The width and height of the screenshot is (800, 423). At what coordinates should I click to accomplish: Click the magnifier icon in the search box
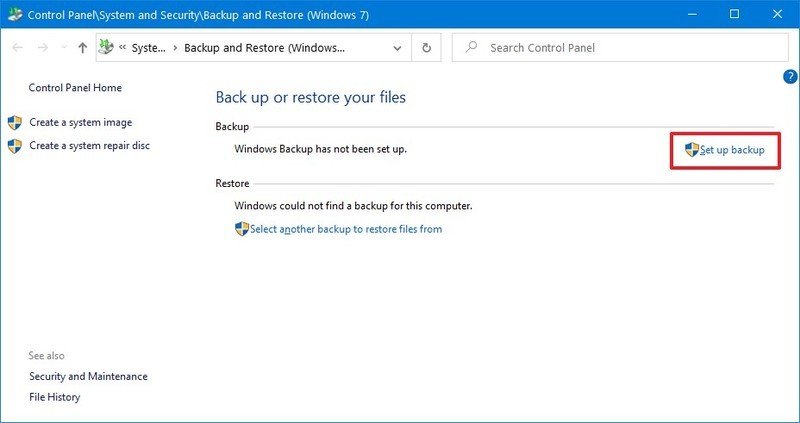point(472,48)
